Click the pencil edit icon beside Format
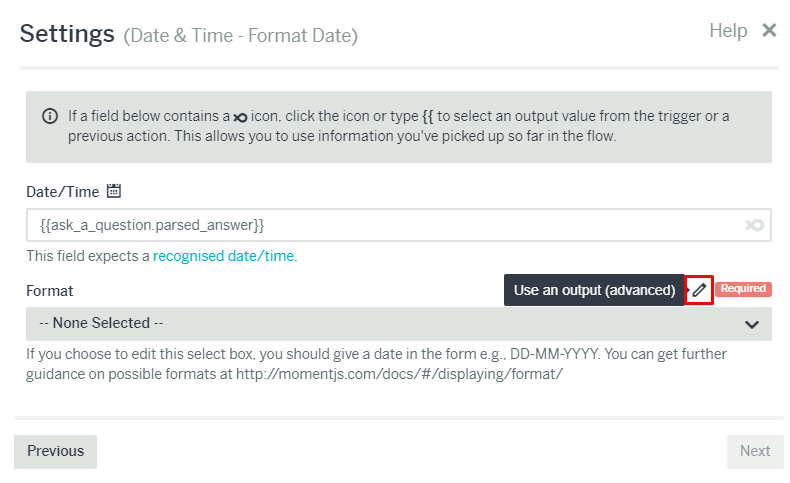The image size is (790, 483). [x=699, y=290]
